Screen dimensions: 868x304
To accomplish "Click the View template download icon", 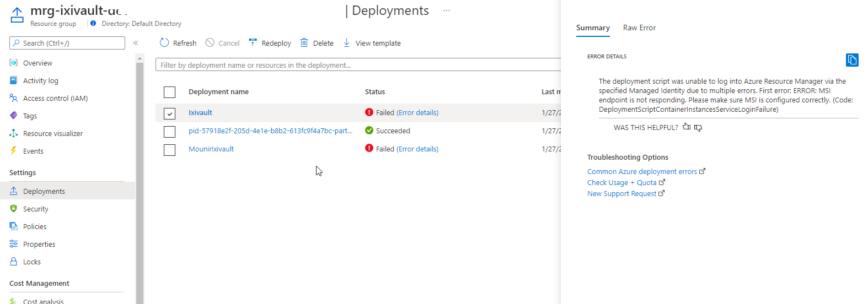I will click(x=347, y=43).
